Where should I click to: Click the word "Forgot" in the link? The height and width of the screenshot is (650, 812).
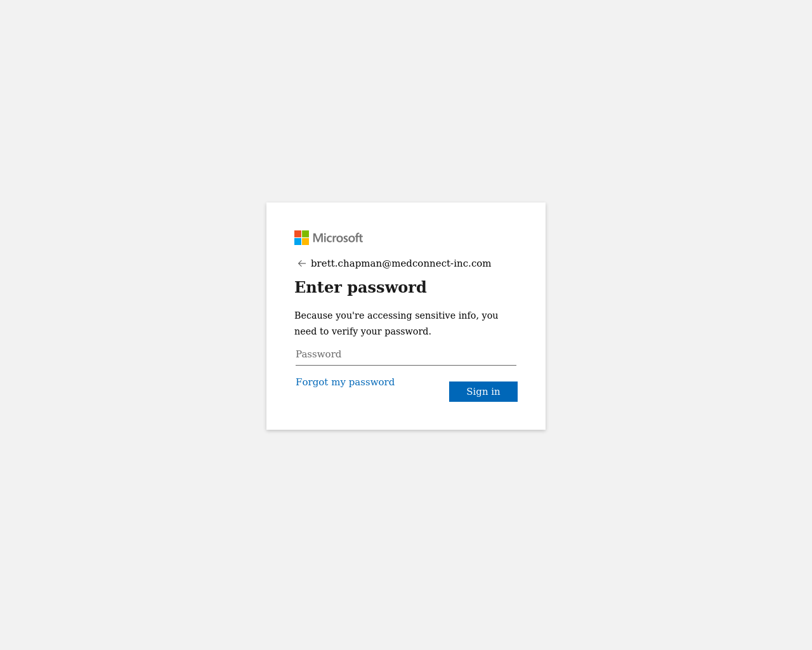[x=312, y=382]
